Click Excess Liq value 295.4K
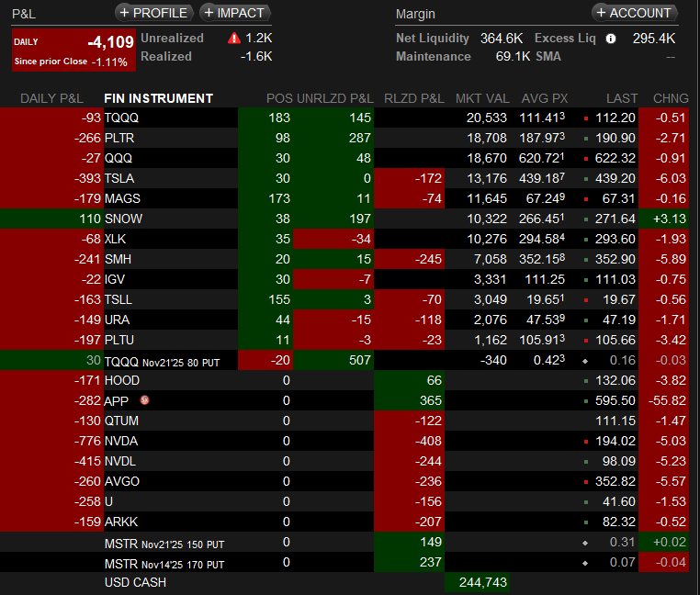Viewport: 700px width, 595px height. pyautogui.click(x=654, y=39)
